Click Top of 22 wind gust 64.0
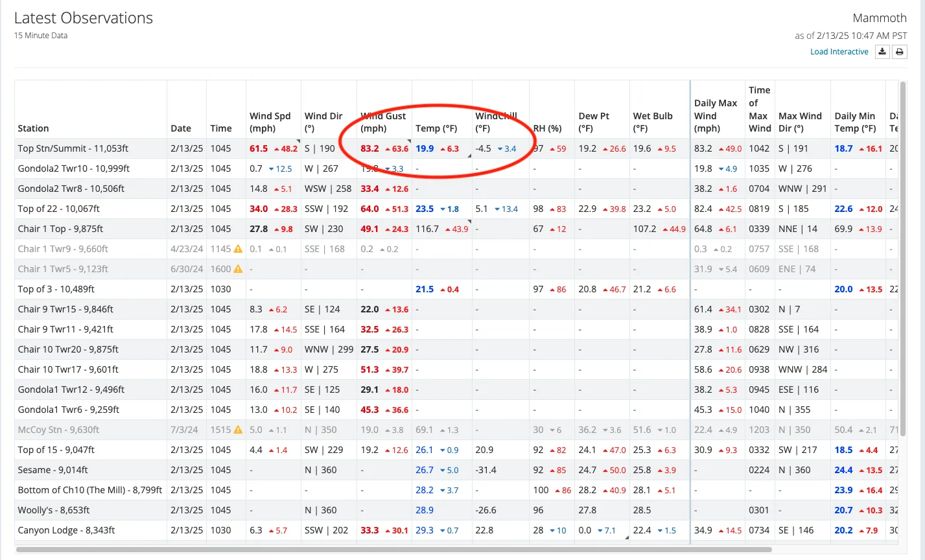This screenshot has height=560, width=925. point(369,209)
